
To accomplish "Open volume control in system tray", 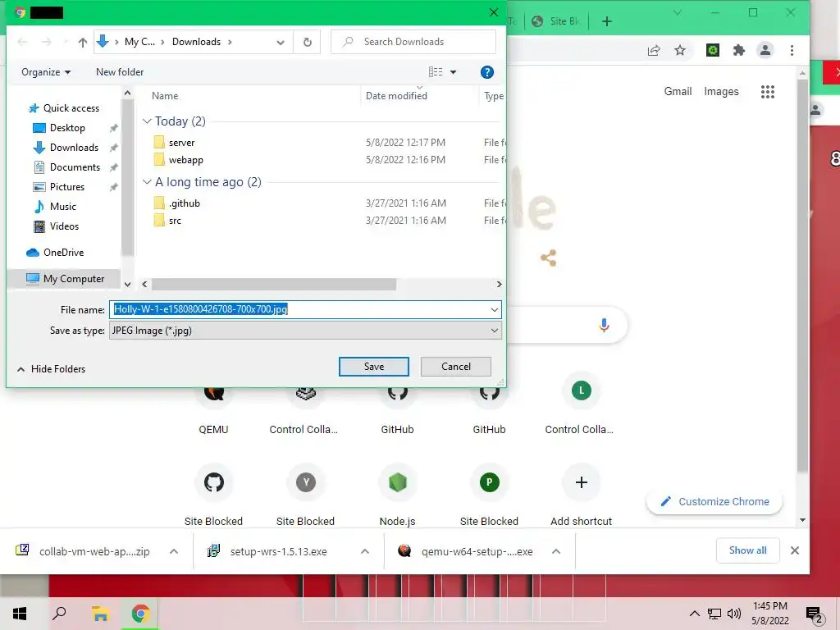I will coord(734,614).
